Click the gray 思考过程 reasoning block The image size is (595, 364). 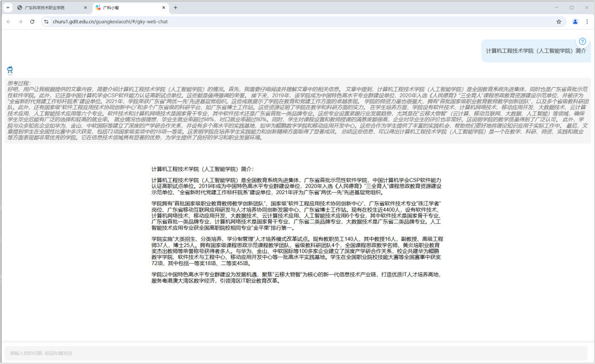297,110
